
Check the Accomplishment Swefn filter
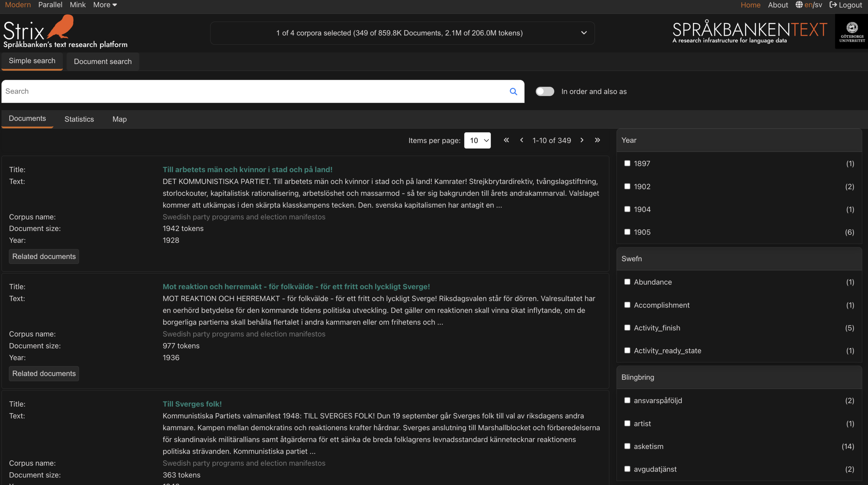(627, 305)
